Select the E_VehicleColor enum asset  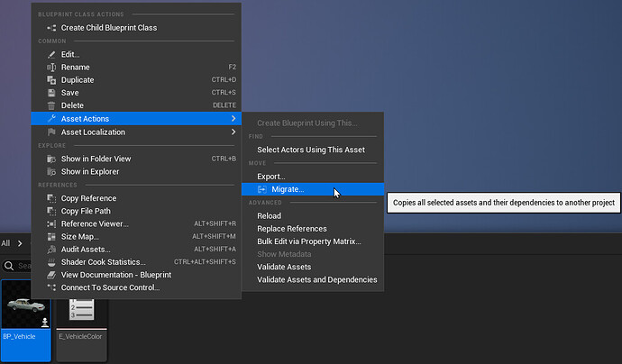[81, 315]
